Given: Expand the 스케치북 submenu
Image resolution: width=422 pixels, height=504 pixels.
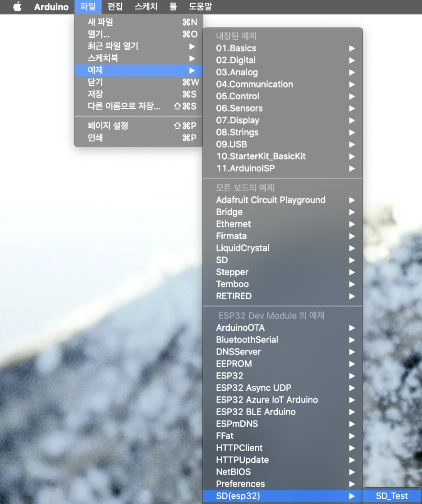Looking at the screenshot, I should pos(138,58).
